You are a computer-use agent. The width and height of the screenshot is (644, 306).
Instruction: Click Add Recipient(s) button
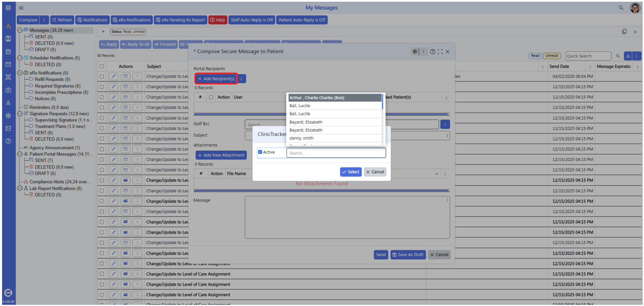(x=216, y=79)
